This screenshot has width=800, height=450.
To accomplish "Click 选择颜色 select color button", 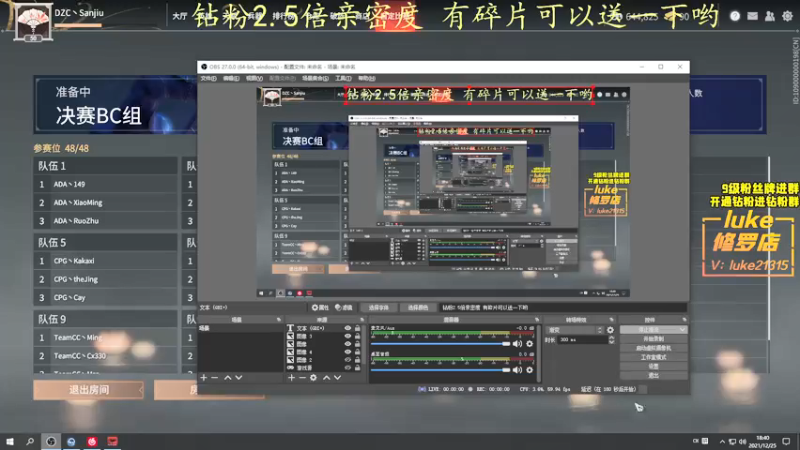I will [418, 308].
